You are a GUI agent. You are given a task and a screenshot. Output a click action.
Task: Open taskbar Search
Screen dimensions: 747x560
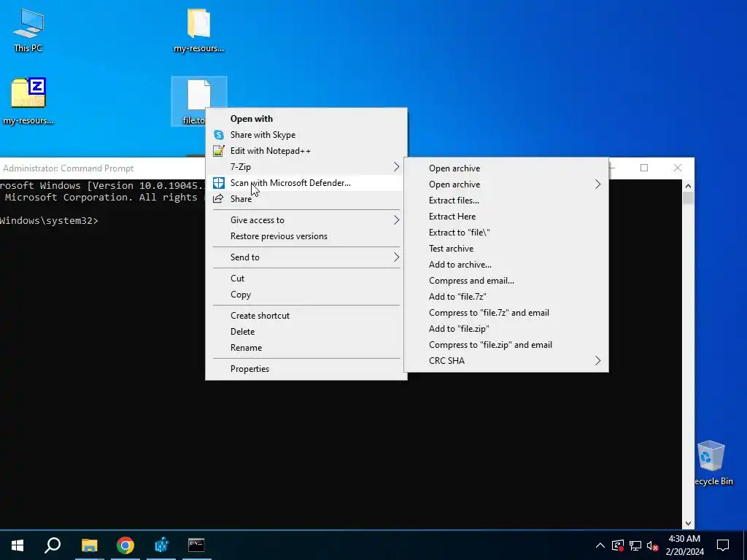pos(53,545)
